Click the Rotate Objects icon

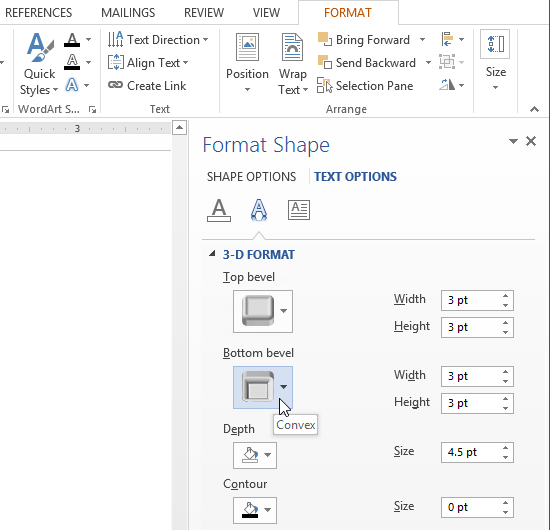(447, 85)
